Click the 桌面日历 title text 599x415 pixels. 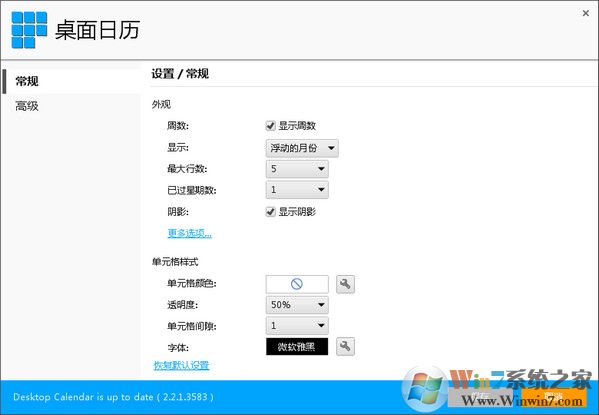coord(97,30)
